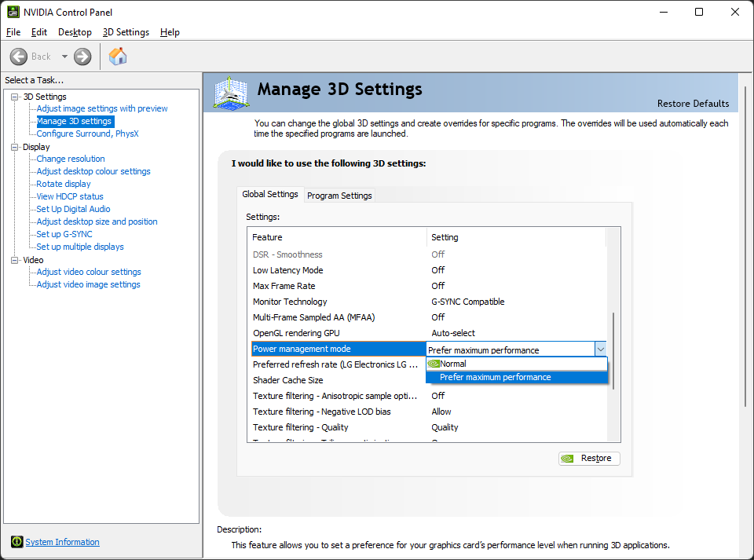Collapse the Display tree node
The height and width of the screenshot is (560, 754).
coord(14,147)
